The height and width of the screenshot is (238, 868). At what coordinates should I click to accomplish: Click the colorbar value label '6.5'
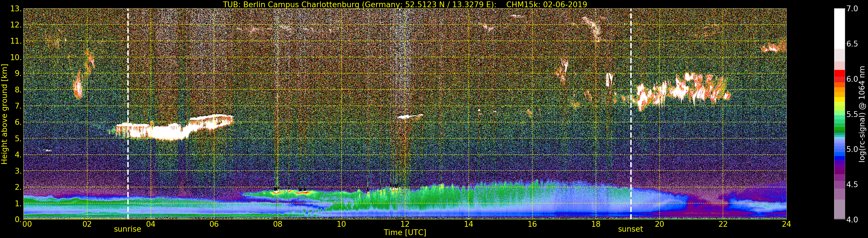(x=852, y=44)
